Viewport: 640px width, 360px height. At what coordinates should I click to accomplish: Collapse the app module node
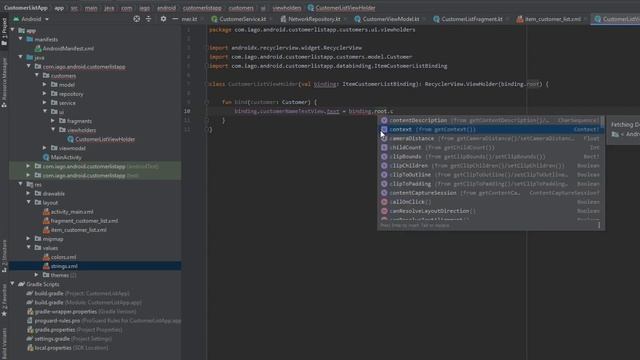(x=13, y=30)
